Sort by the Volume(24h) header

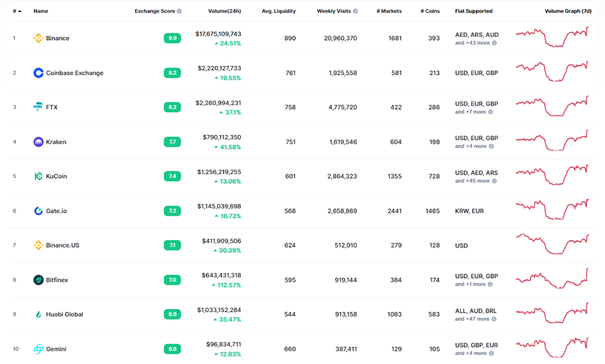pos(224,11)
